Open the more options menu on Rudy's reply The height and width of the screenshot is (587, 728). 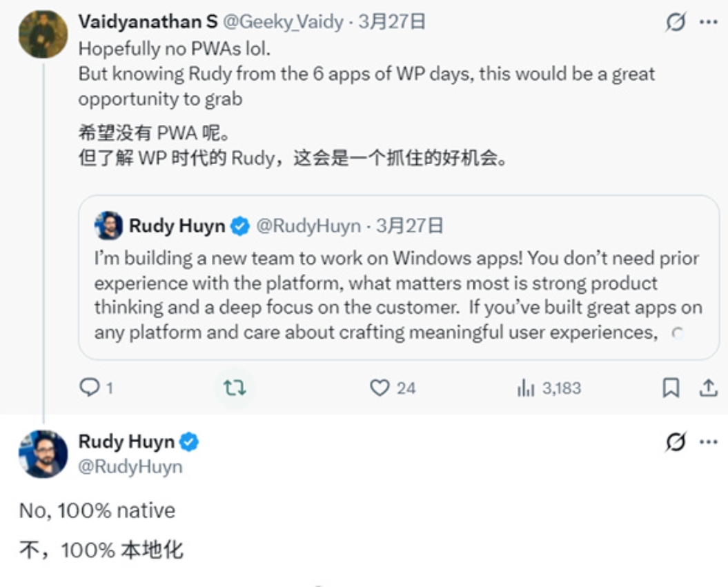(x=709, y=442)
